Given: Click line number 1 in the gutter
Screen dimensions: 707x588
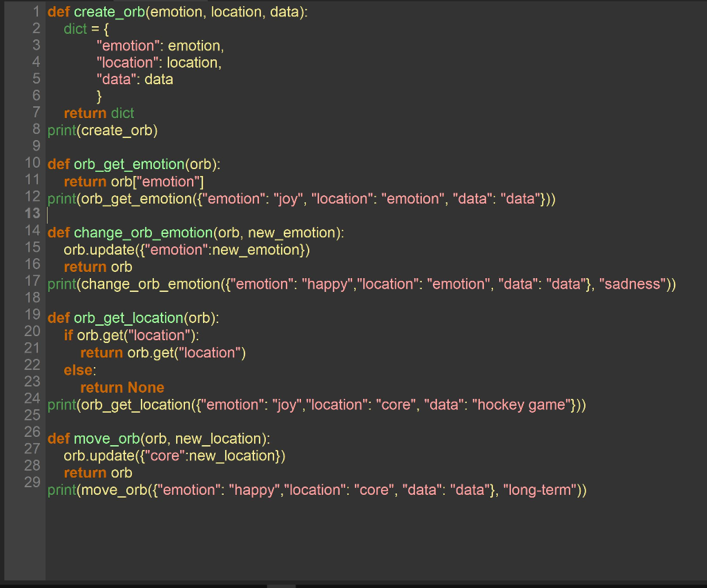Looking at the screenshot, I should click(35, 12).
